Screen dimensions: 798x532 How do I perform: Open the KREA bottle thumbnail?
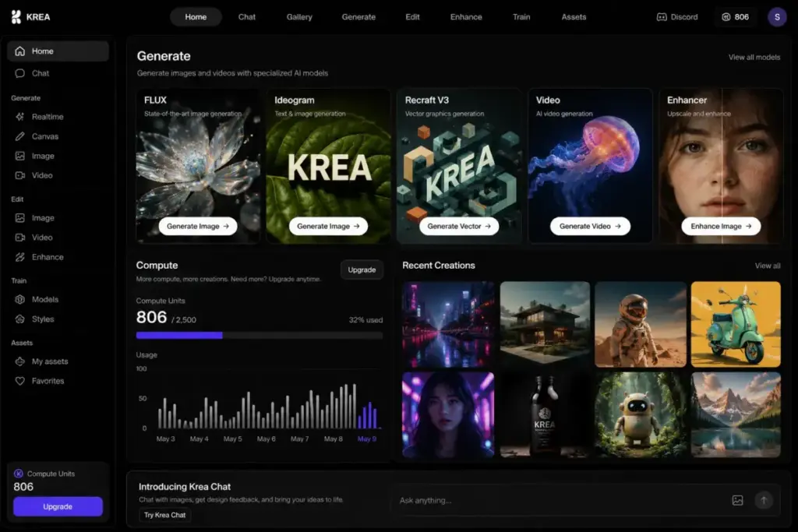(545, 414)
